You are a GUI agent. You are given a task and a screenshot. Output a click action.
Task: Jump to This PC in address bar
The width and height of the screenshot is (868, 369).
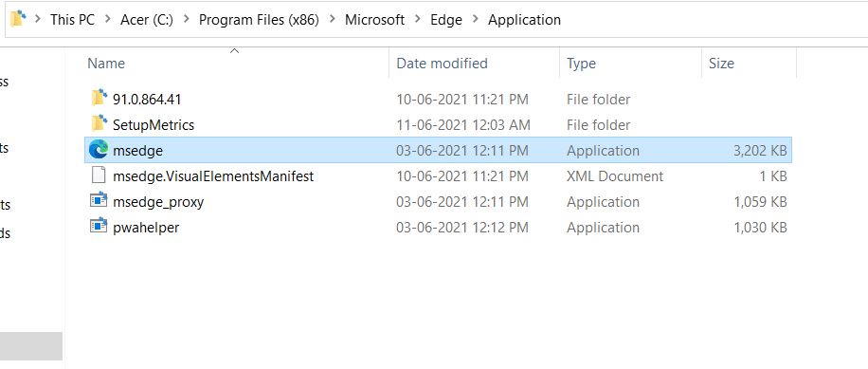(73, 19)
